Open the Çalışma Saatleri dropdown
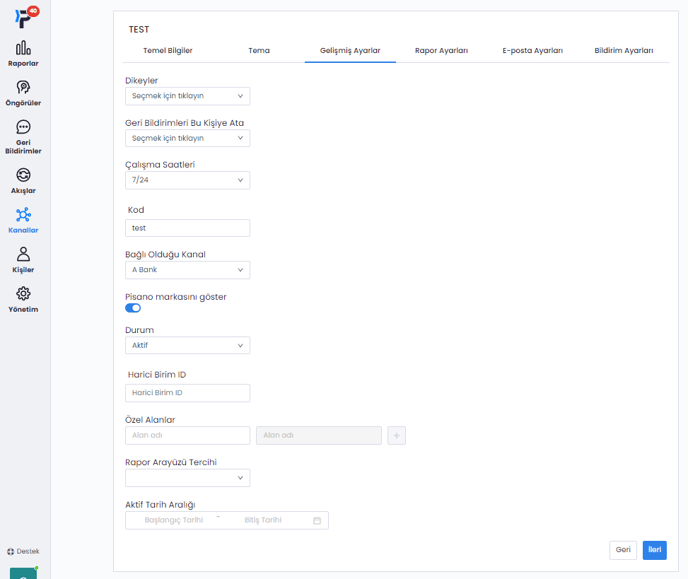This screenshot has height=579, width=688. (x=187, y=180)
